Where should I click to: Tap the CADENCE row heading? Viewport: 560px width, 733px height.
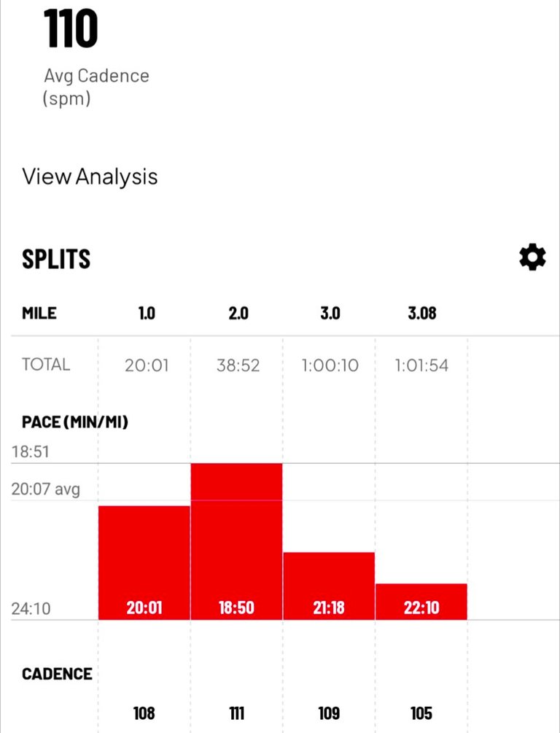tap(57, 673)
